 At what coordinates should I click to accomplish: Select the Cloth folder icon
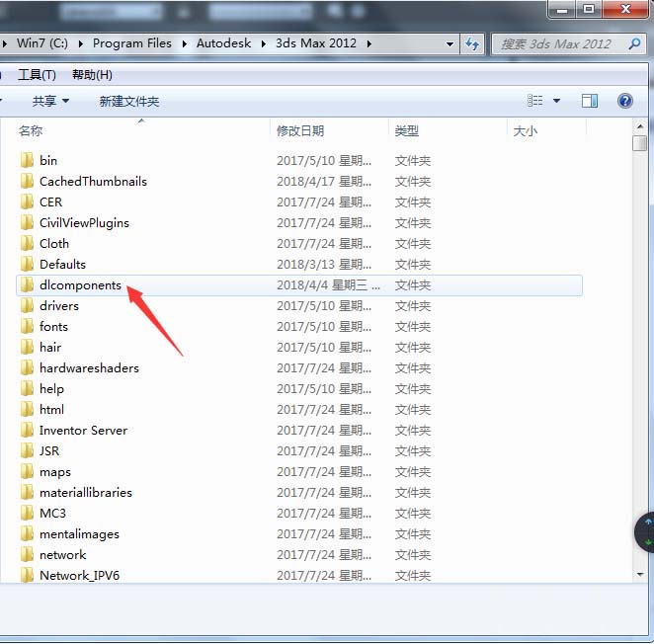(27, 243)
